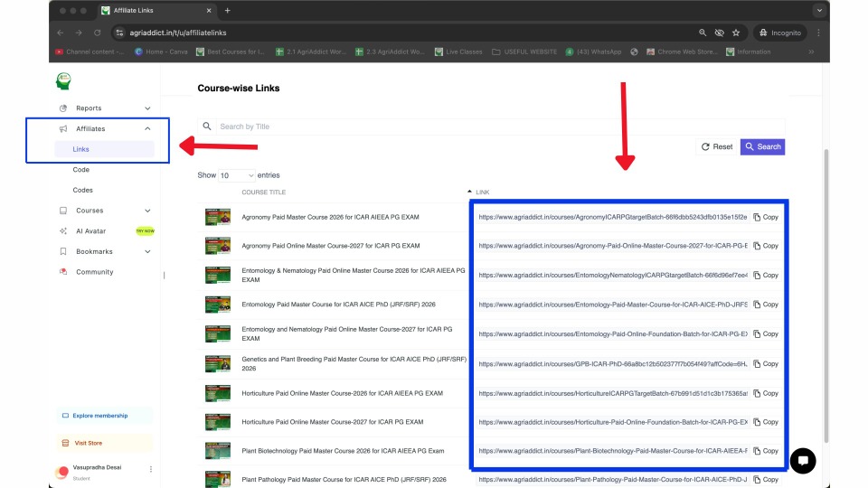Click the Search button
Viewport: 868px width, 488px height.
[x=762, y=146]
